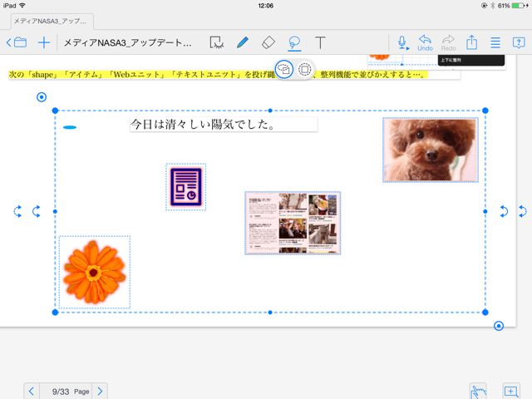Tap bottom-left selection corner handle
This screenshot has width=532, height=399.
pyautogui.click(x=56, y=313)
